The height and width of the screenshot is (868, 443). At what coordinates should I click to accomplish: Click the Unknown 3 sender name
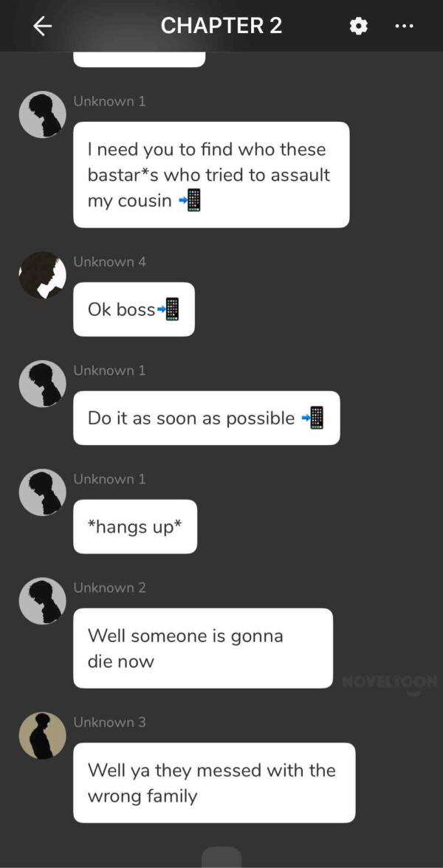tap(109, 722)
